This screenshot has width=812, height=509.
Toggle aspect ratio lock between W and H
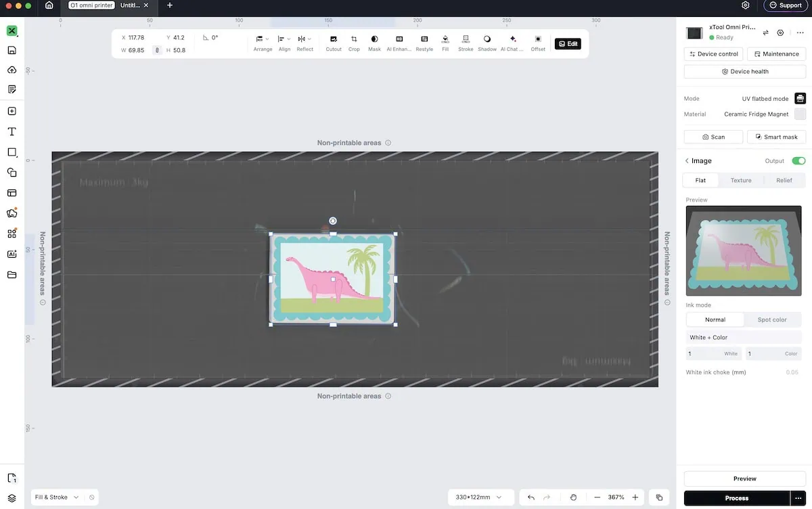[157, 50]
